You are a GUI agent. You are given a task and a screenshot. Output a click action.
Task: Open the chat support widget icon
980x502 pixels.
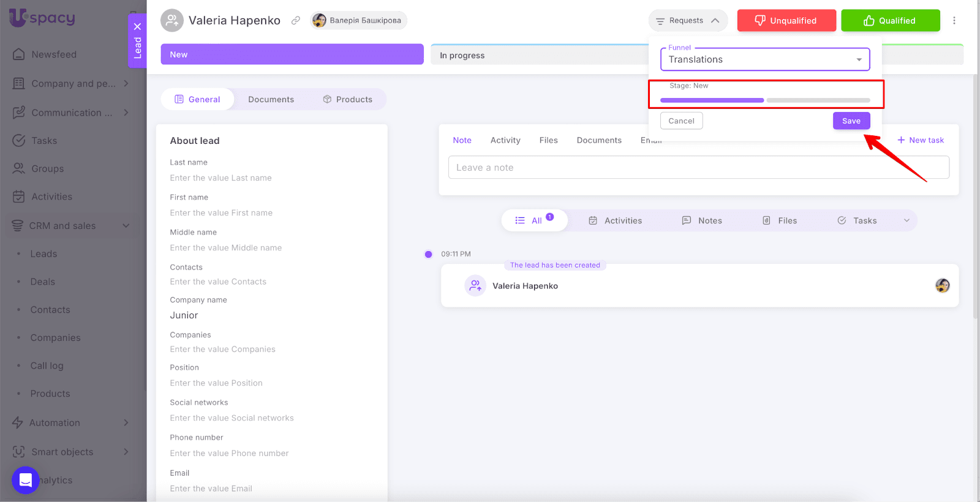tap(25, 480)
